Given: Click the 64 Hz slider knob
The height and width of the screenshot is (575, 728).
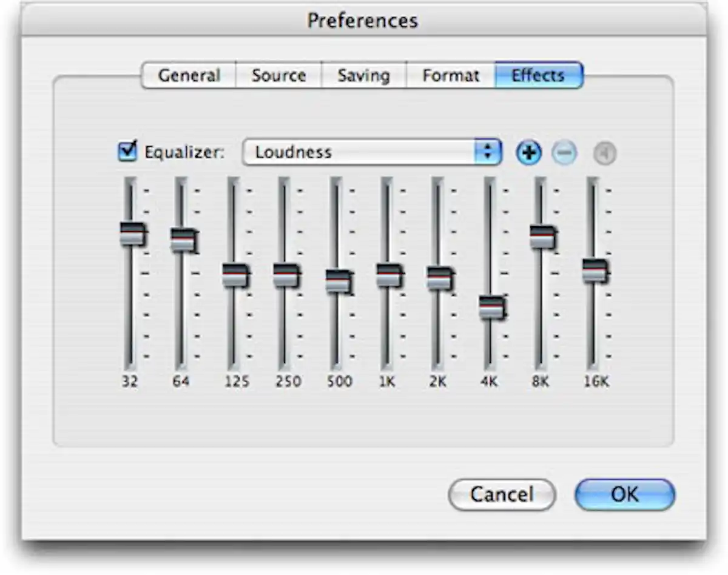Looking at the screenshot, I should pos(183,240).
